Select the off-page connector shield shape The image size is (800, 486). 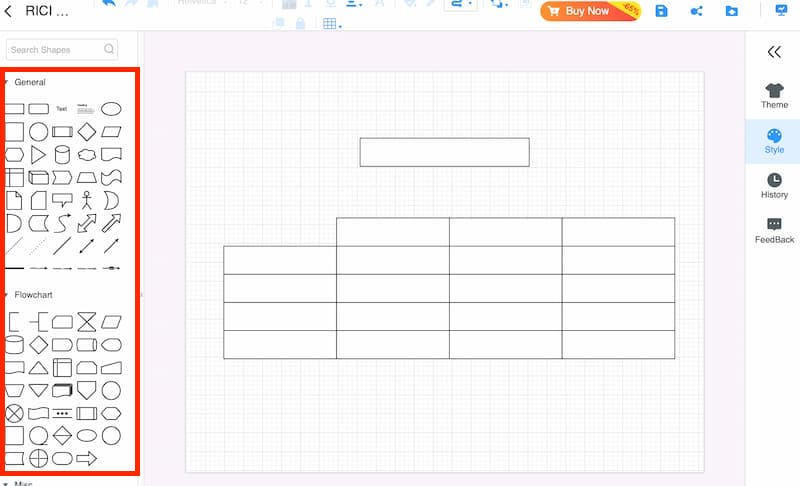pos(87,391)
